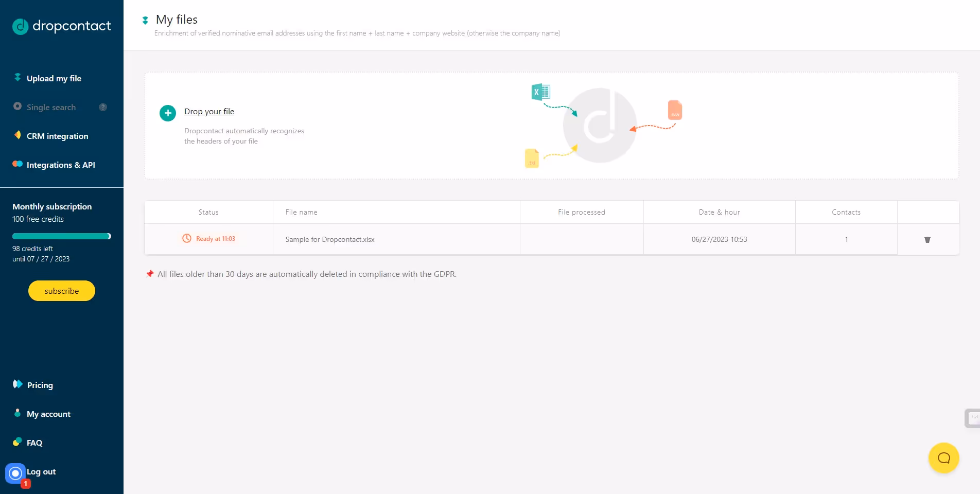Click the clock icon beside Ready at 11:03
The image size is (980, 494).
187,238
